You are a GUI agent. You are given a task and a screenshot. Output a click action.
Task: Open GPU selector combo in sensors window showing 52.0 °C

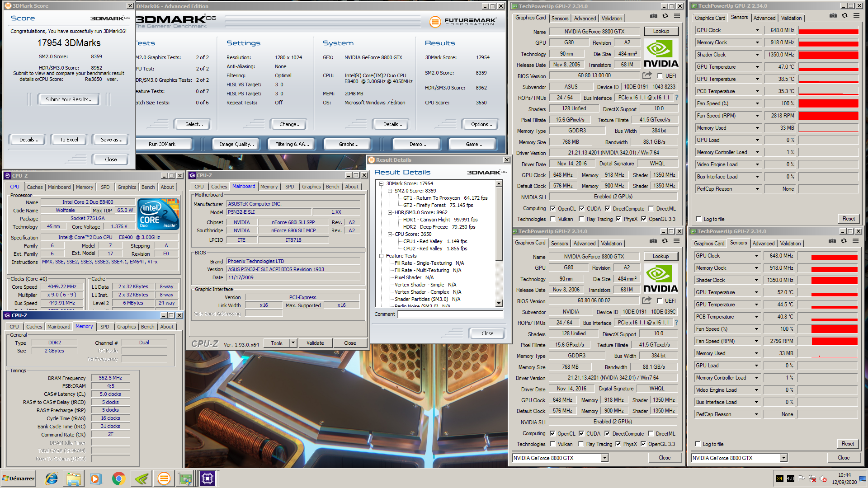[739, 458]
